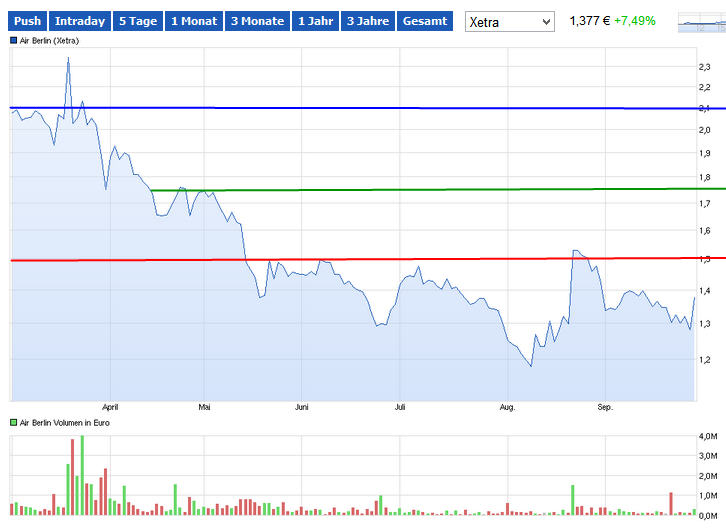726x529 pixels.
Task: Click the 1,377 € price value
Action: (589, 21)
